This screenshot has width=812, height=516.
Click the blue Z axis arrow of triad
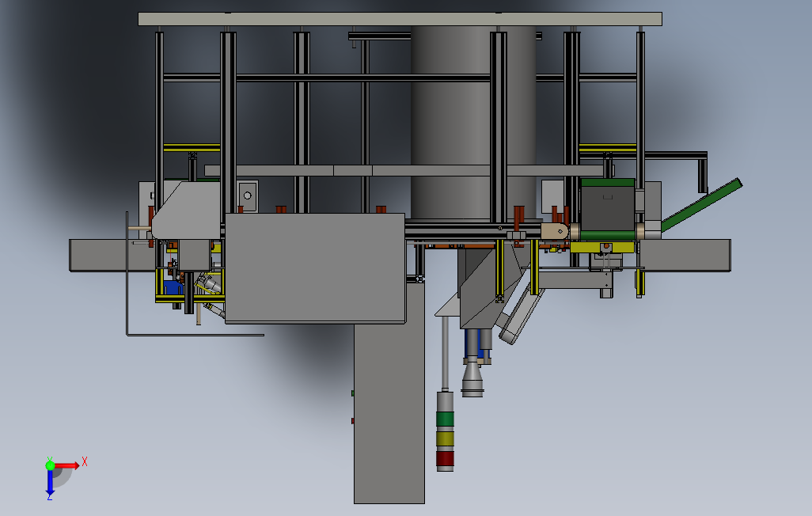(50, 483)
